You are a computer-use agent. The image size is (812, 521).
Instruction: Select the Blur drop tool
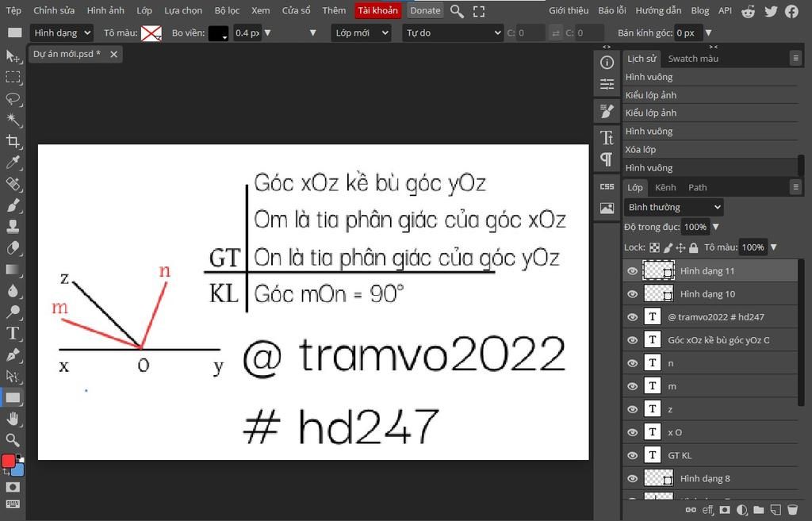(x=13, y=290)
